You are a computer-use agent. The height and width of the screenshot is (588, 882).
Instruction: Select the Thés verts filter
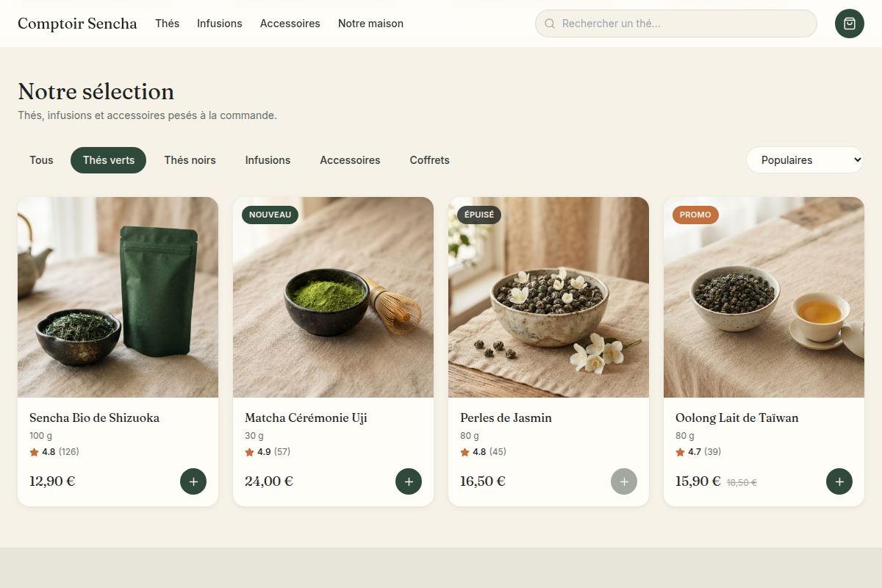pyautogui.click(x=108, y=160)
